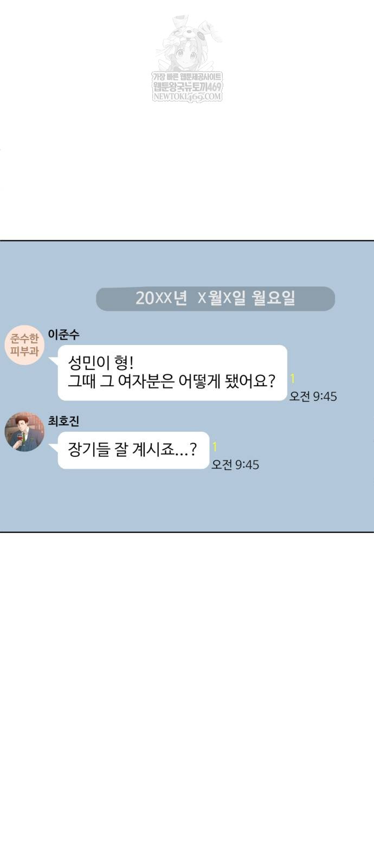Click the message line 성민이 형!
This screenshot has height=868, width=374.
tap(100, 363)
